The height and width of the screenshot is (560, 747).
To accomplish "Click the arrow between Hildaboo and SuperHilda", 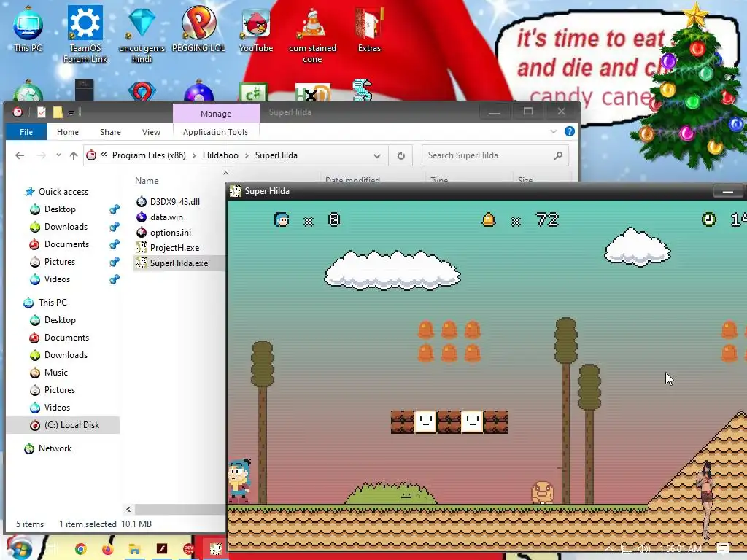I will point(247,155).
